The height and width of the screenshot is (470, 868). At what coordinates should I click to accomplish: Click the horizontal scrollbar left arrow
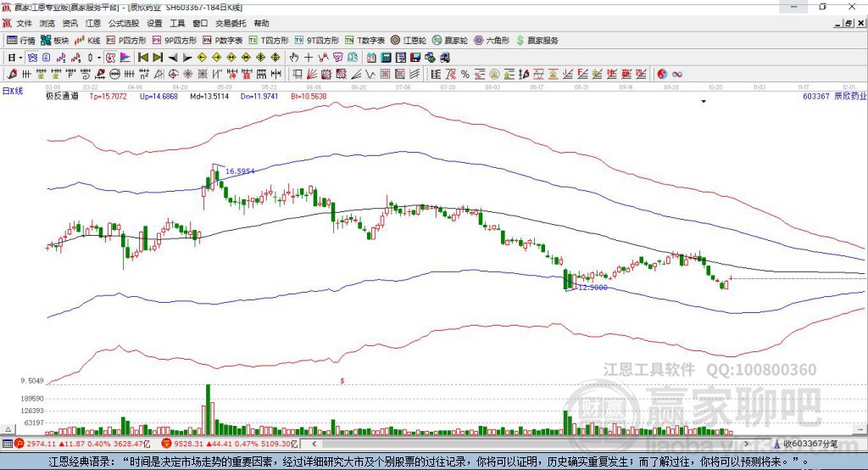pos(314,444)
